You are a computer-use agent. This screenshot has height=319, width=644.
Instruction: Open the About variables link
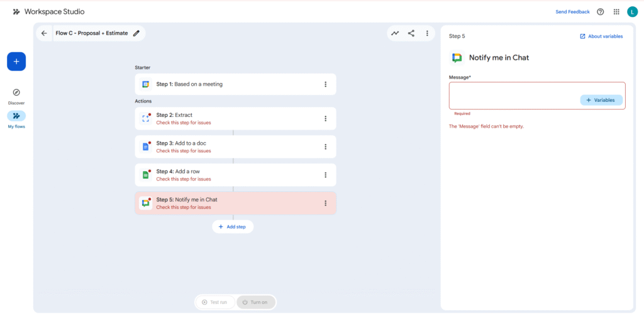click(x=601, y=36)
